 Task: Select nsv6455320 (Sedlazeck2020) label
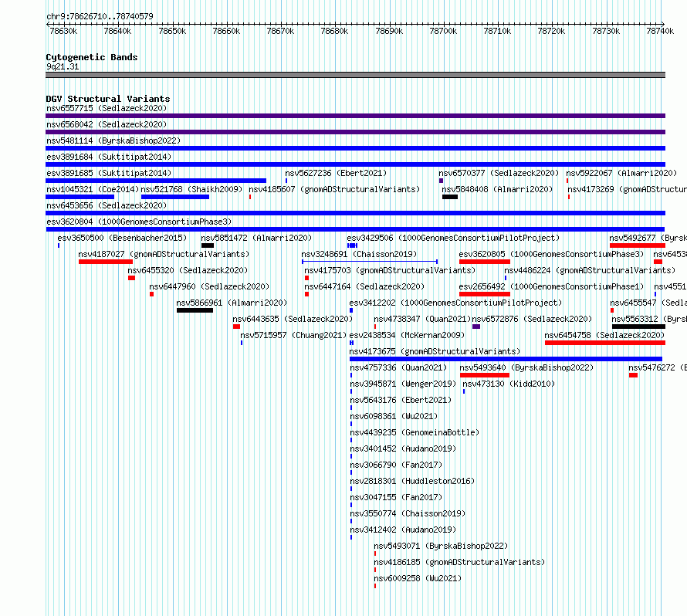click(x=188, y=270)
